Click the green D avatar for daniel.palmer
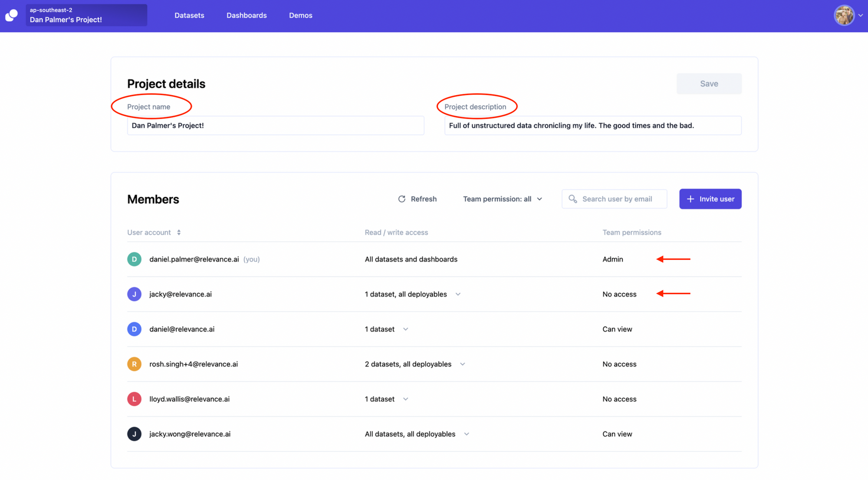This screenshot has width=868, height=480. tap(134, 259)
